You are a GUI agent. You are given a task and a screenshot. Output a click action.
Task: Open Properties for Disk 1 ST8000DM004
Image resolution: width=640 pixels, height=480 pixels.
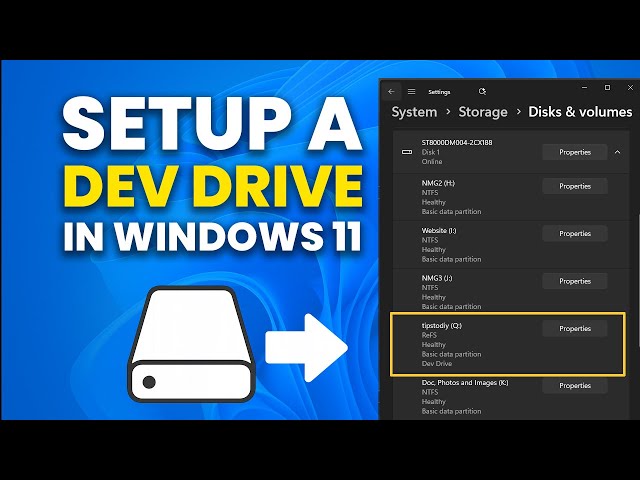click(575, 152)
